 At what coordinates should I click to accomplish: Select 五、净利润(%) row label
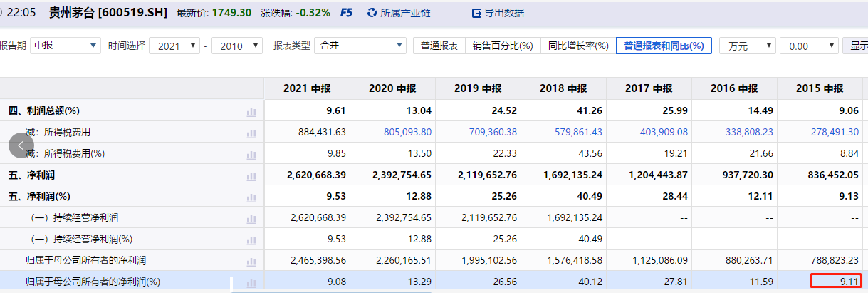click(39, 196)
